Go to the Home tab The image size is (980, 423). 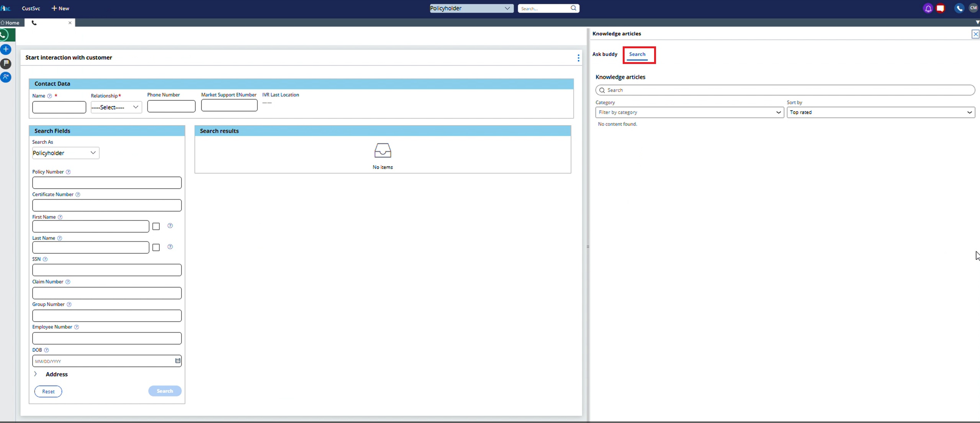tap(10, 23)
